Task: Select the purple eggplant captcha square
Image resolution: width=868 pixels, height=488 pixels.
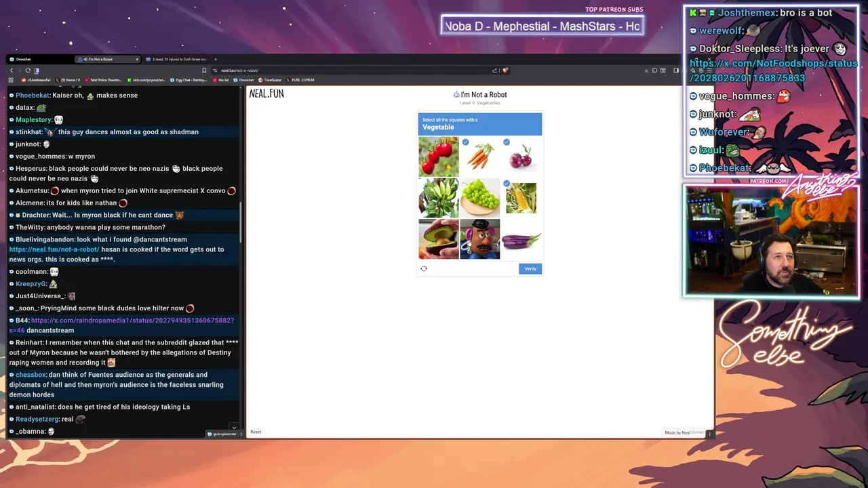Action: 521,239
